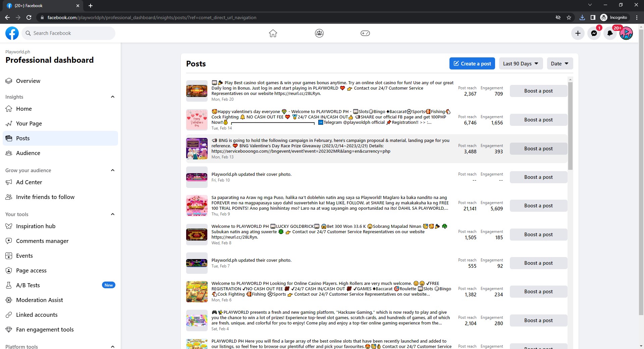
Task: Open the browser tab search chevron
Action: [590, 5]
